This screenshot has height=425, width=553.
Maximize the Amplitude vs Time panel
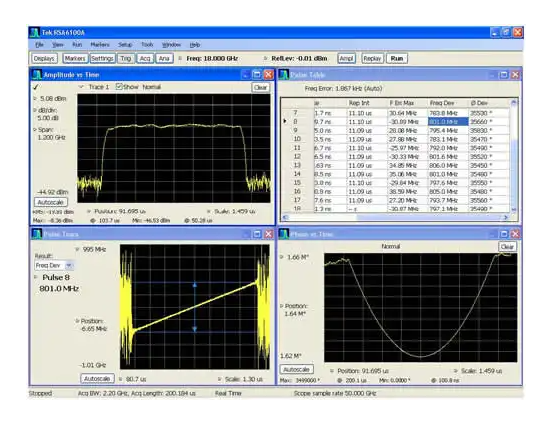point(257,74)
